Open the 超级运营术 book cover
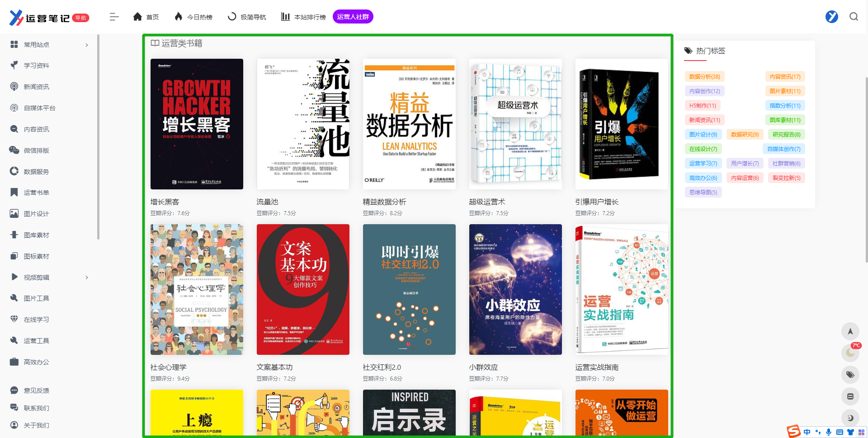Viewport: 868px width, 438px height. (515, 124)
